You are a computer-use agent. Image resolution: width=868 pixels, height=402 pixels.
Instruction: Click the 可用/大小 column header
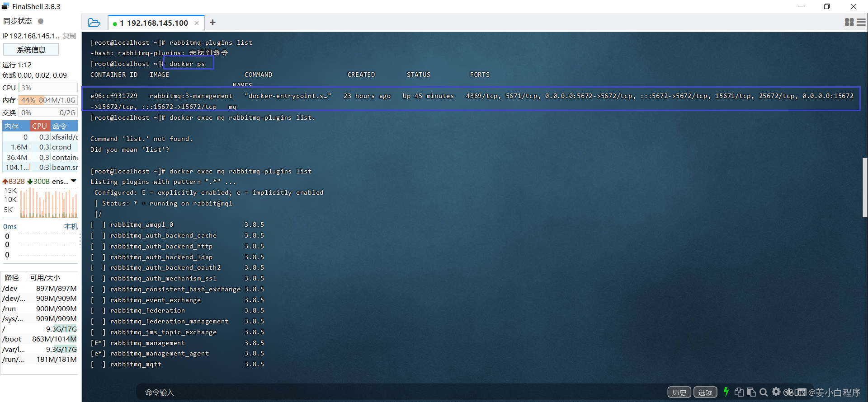(x=45, y=277)
